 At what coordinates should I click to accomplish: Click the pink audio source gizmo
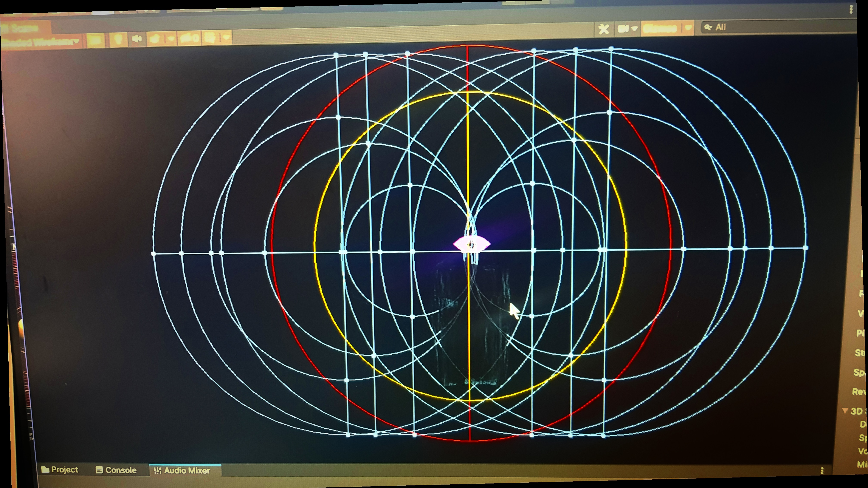(x=471, y=244)
